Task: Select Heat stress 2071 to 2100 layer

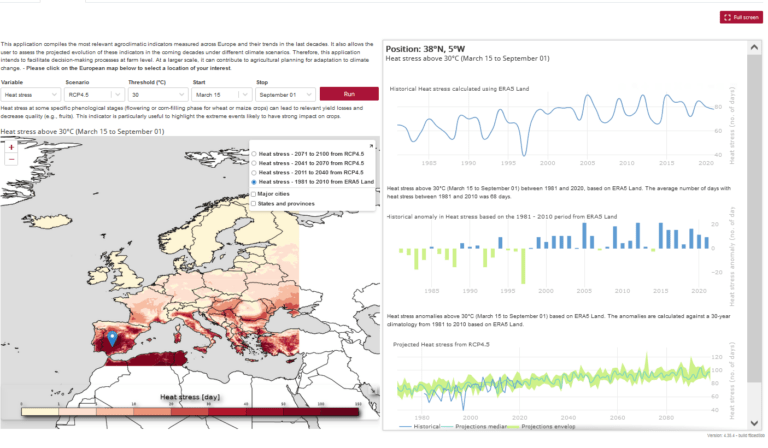Action: tap(254, 154)
